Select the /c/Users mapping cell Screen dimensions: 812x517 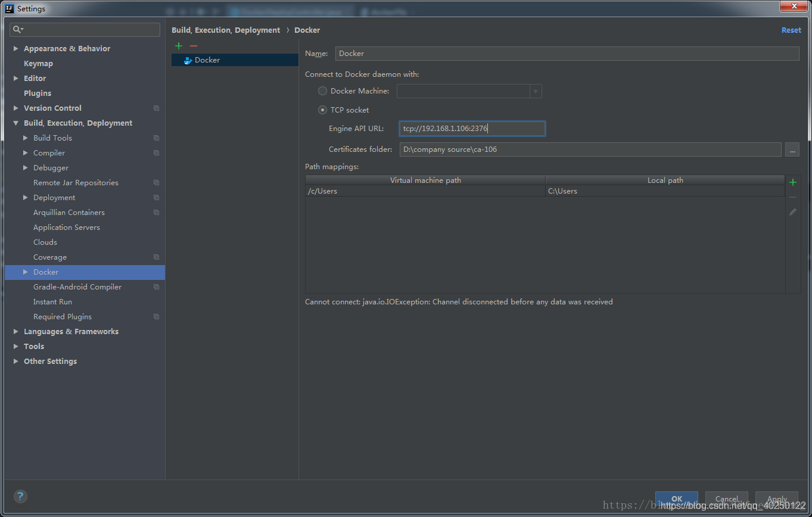click(x=425, y=191)
